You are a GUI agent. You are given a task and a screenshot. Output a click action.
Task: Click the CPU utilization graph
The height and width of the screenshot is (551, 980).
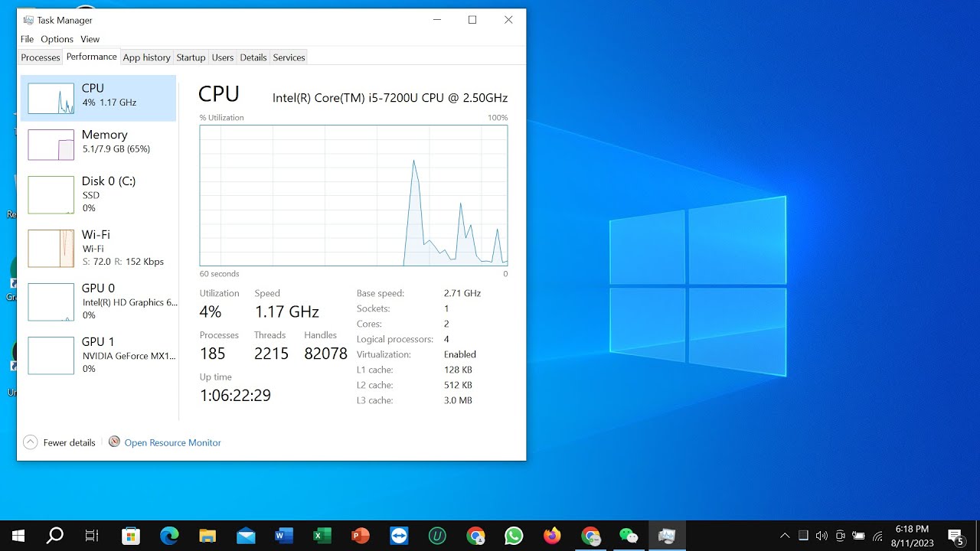point(354,195)
